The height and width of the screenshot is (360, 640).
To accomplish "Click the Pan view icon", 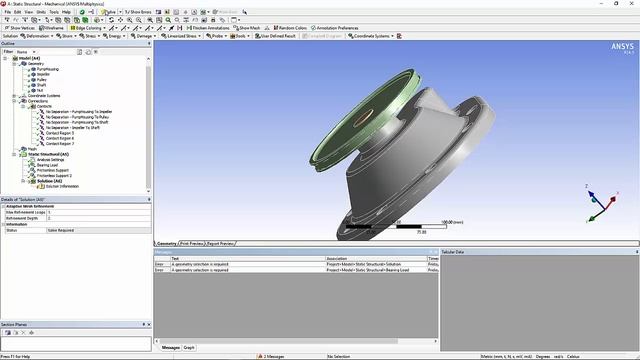I will [x=120, y=20].
